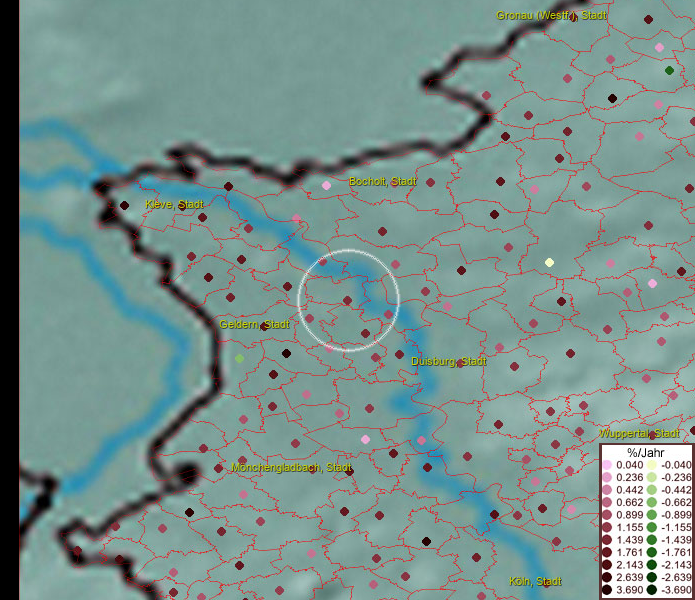Click the dark green diamond marker near Gronau
Viewport: 695px width, 600px height.
[x=669, y=70]
